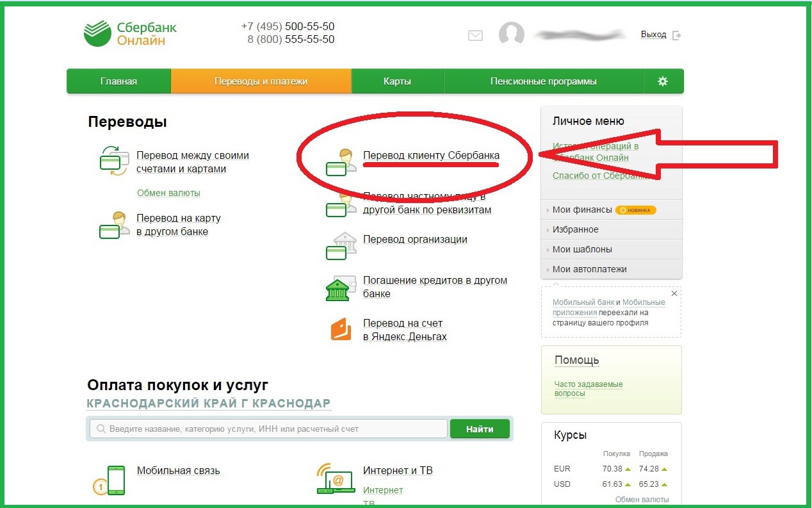Expand the Мои автоплатежи section
Image resolution: width=812 pixels, height=508 pixels.
[x=589, y=269]
